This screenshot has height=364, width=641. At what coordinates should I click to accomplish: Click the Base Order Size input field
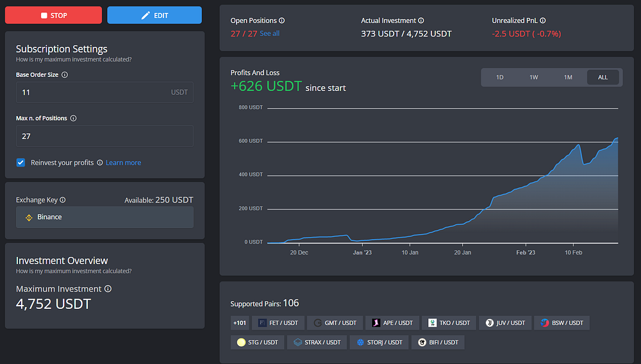[104, 92]
